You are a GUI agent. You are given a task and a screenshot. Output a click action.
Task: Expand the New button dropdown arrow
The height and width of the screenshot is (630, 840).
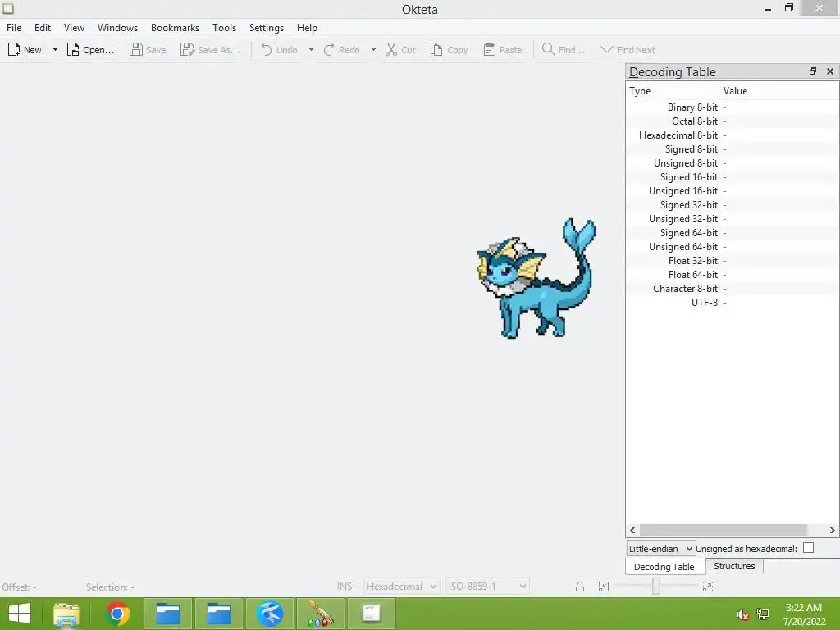(55, 50)
